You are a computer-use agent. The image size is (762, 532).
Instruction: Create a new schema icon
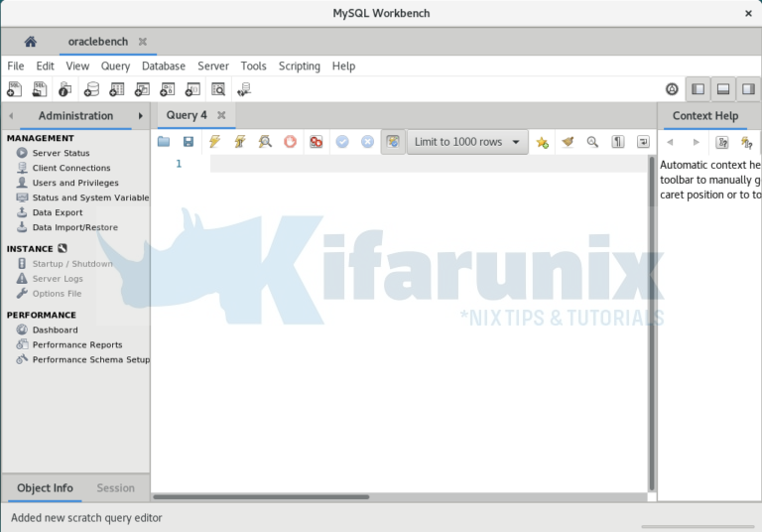[91, 89]
